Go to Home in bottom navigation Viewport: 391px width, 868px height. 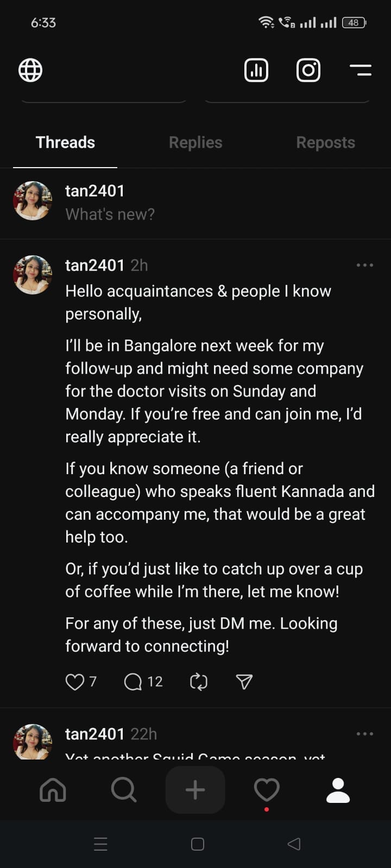pyautogui.click(x=53, y=790)
